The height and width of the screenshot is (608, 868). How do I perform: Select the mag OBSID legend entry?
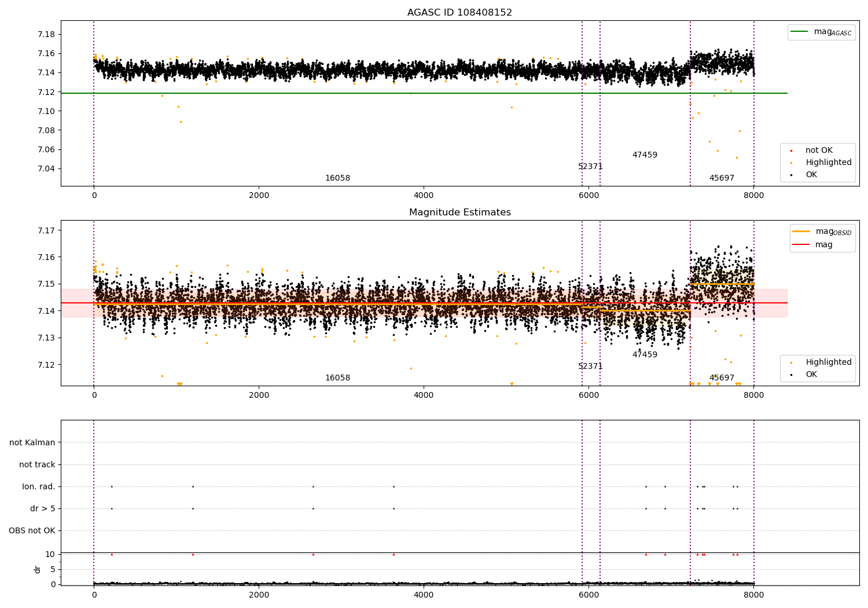[x=822, y=232]
